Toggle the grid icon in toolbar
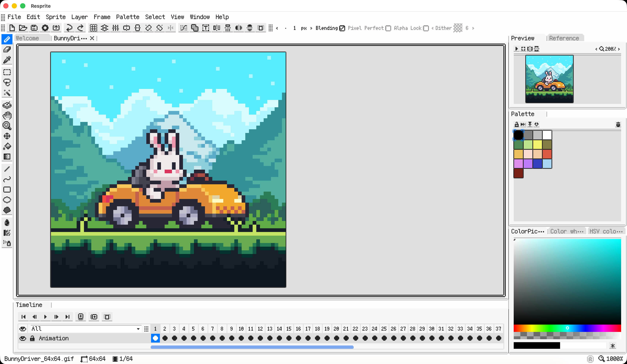Screen dimensions: 627x364 tap(93, 28)
